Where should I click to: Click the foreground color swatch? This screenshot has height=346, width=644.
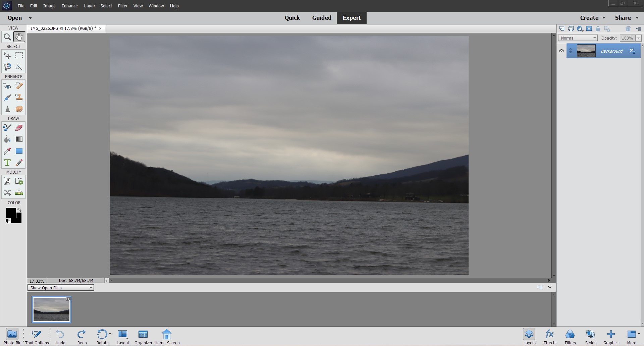10,213
